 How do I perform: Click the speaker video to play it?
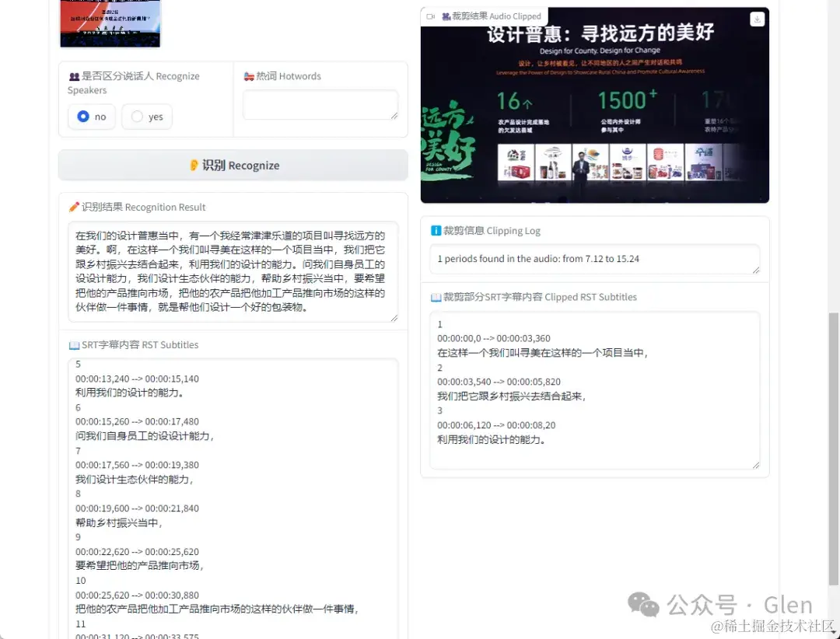(594, 105)
